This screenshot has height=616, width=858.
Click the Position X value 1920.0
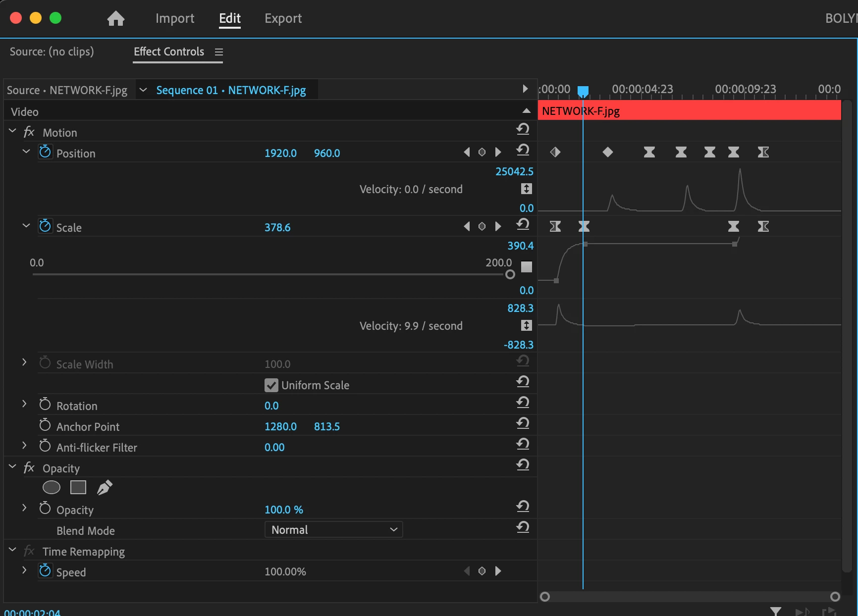280,153
